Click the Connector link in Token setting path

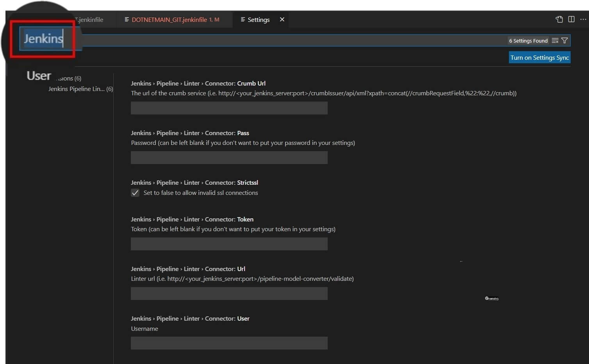220,219
